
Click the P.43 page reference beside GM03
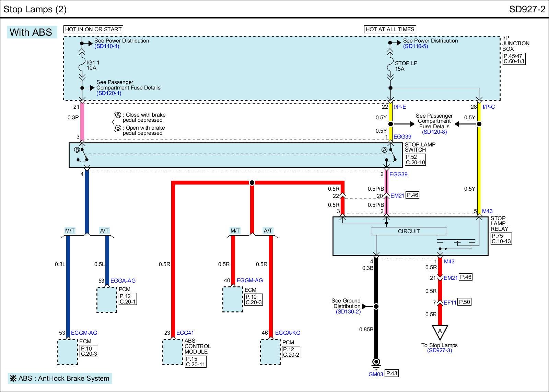[392, 373]
